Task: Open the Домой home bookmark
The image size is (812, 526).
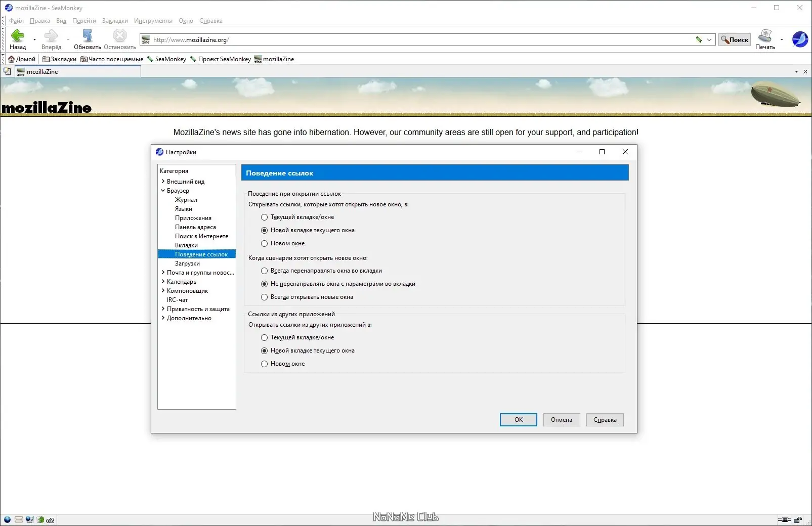Action: tap(22, 59)
